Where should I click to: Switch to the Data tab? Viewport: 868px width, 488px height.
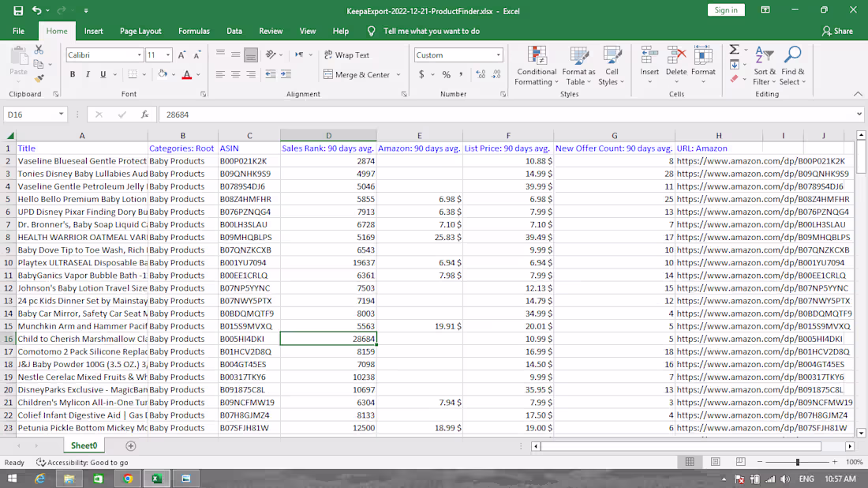point(234,31)
